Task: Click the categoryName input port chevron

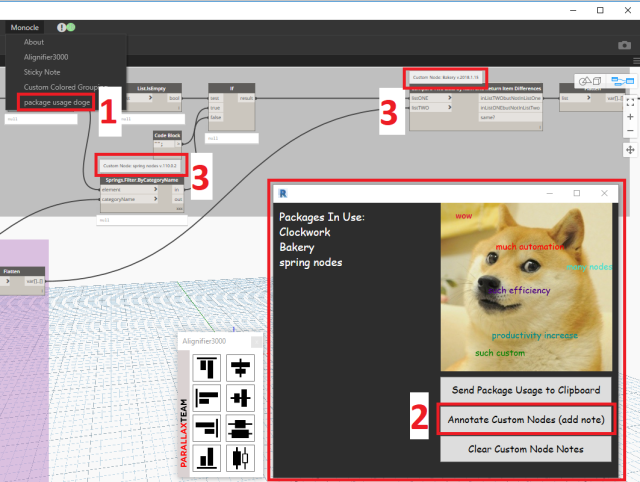Action: coord(156,199)
